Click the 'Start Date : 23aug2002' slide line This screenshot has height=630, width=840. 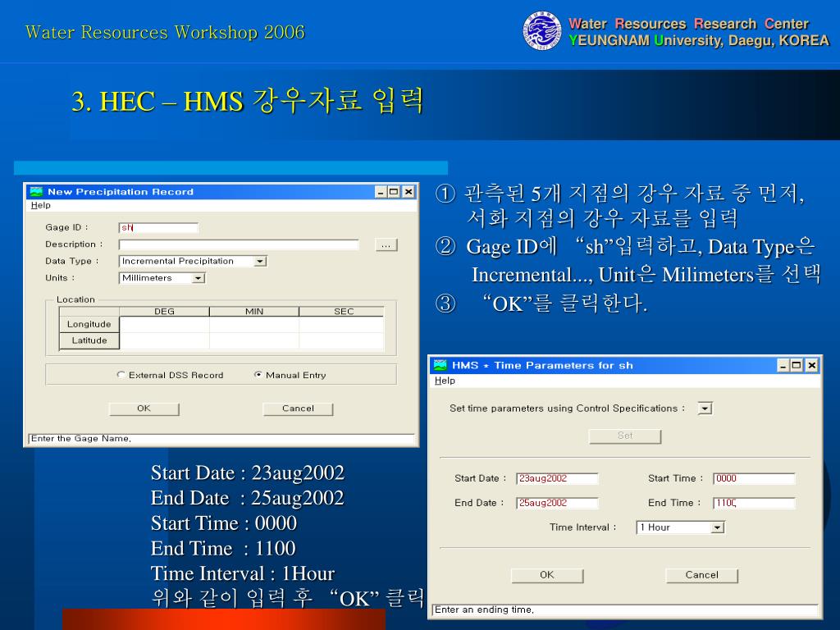point(248,473)
